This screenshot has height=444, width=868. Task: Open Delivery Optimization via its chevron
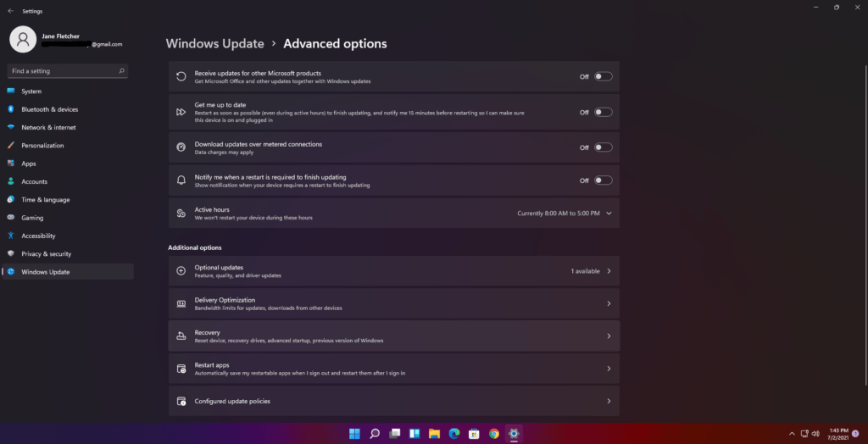(x=609, y=304)
